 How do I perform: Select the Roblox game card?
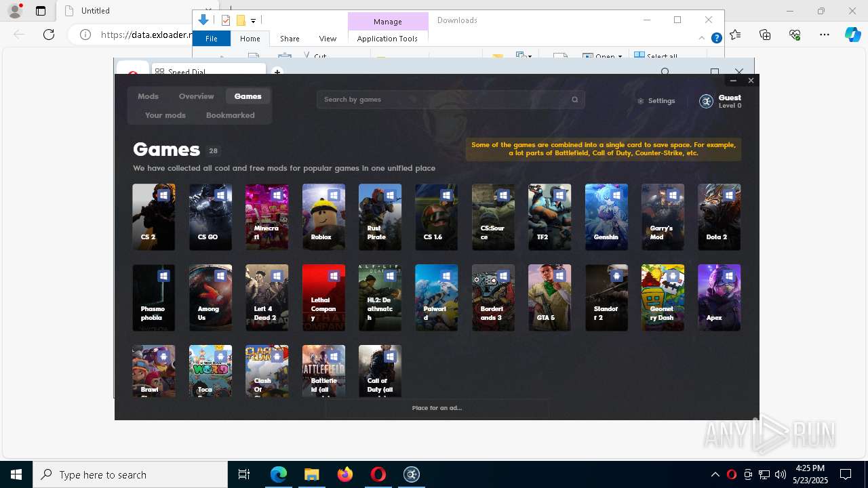323,217
